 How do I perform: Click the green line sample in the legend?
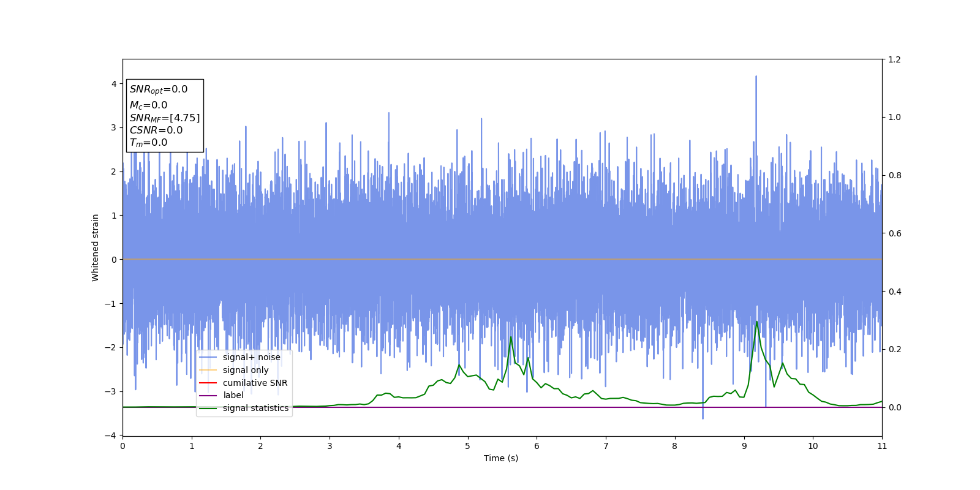208,408
